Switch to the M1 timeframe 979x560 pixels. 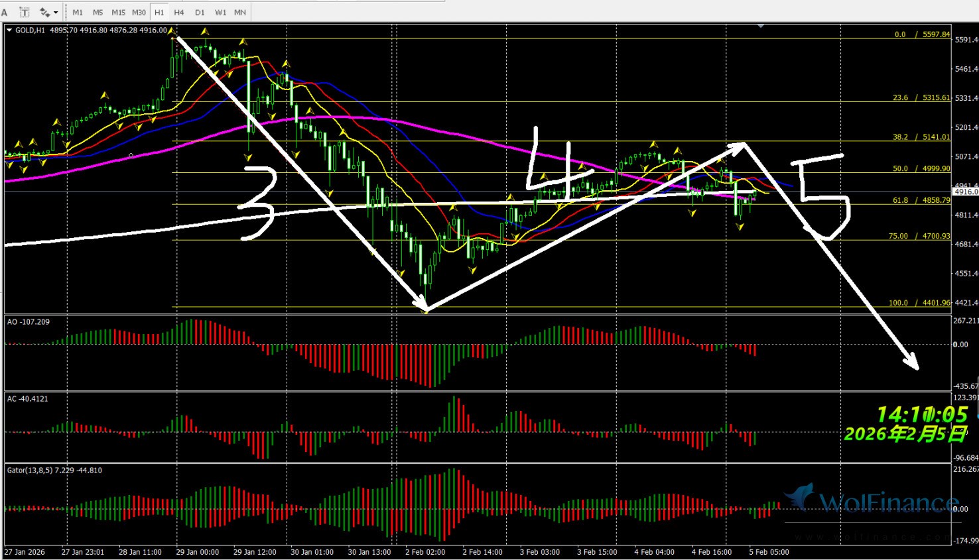pyautogui.click(x=78, y=13)
